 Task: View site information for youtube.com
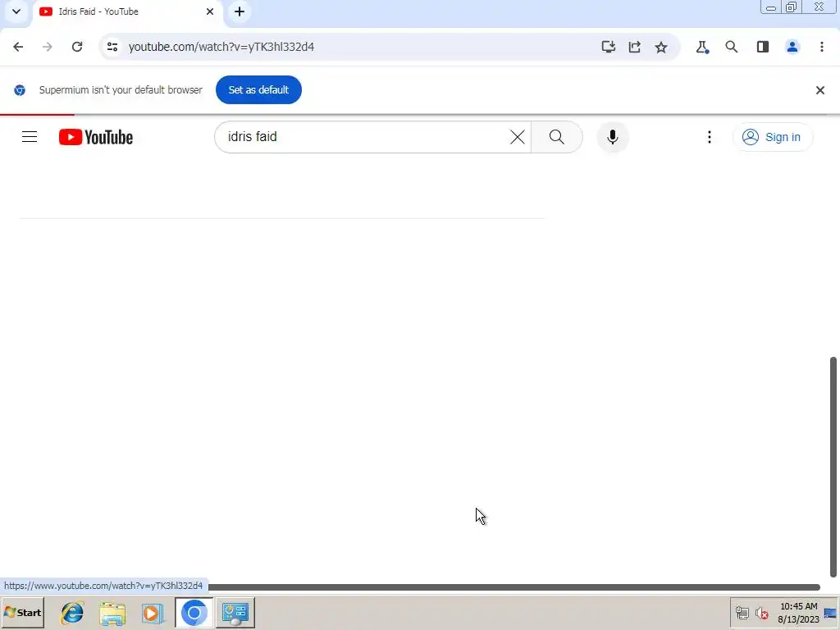tap(112, 47)
